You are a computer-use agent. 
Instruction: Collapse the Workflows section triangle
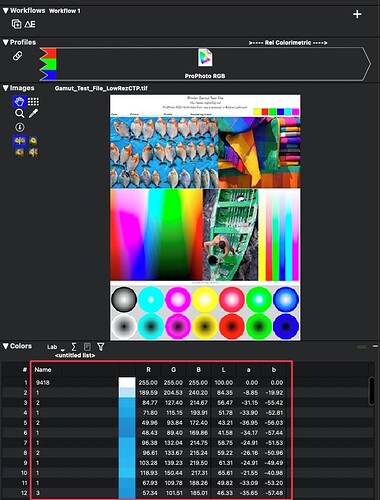5,11
